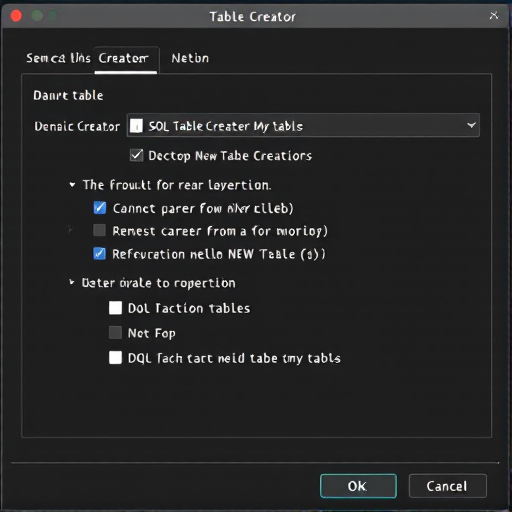This screenshot has width=512, height=512.
Task: Click the X icon at title bar right
Action: click(x=494, y=15)
